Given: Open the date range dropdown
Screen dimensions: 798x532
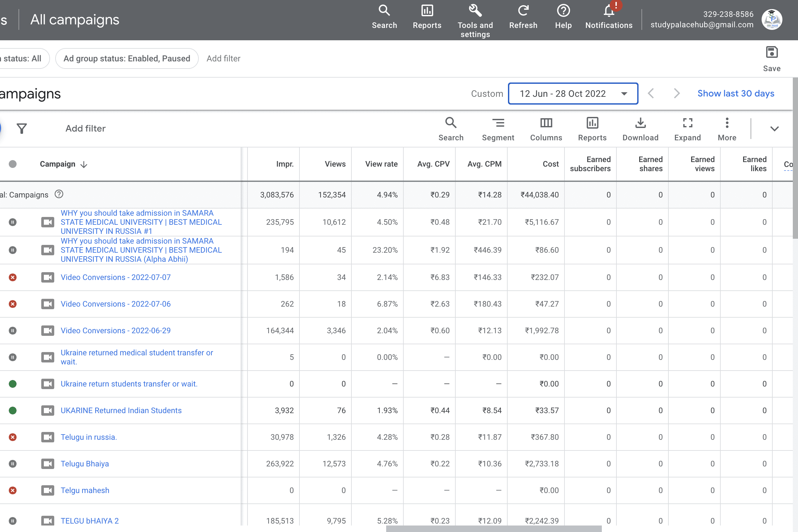Looking at the screenshot, I should point(573,93).
